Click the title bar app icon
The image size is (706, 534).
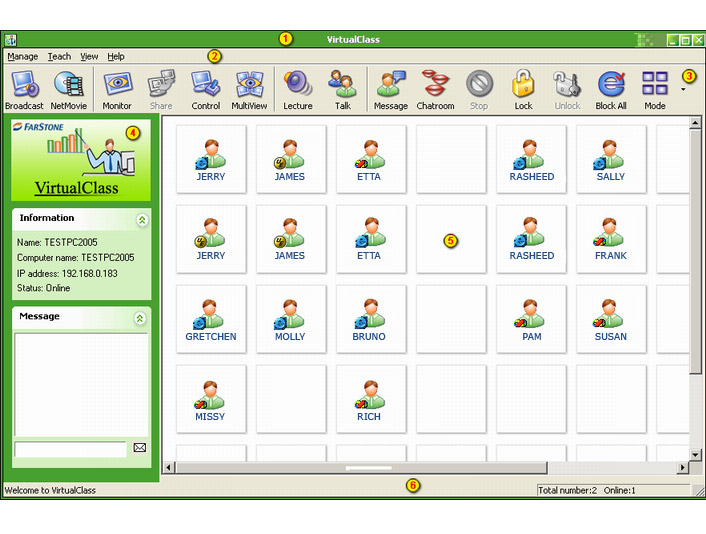tap(11, 40)
